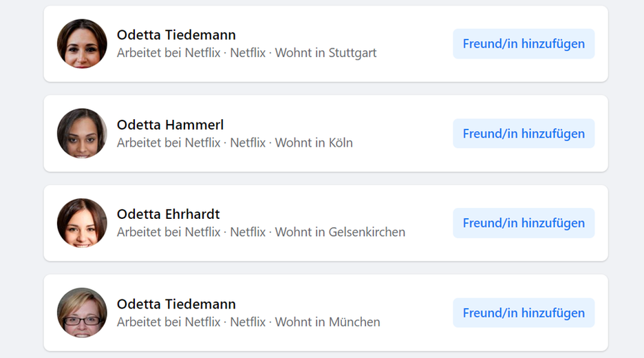Add Odetta Tiedemann from München as friend
Image resolution: width=644 pixels, height=358 pixels.
524,313
